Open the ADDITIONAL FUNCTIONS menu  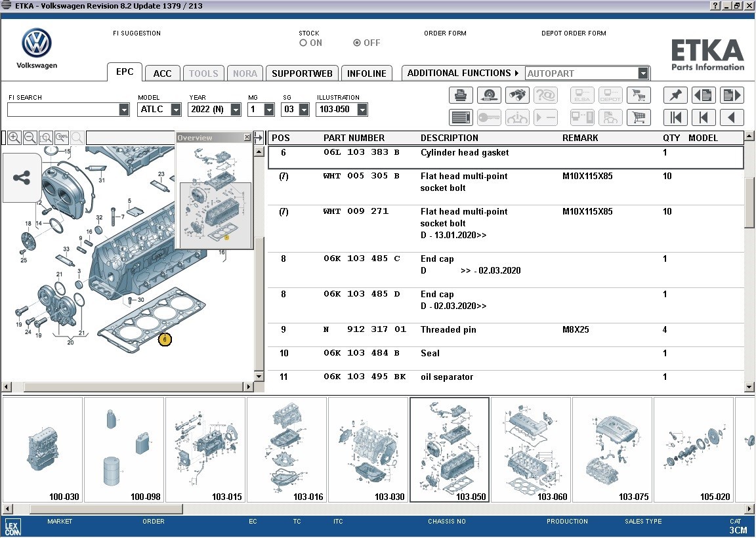point(461,73)
